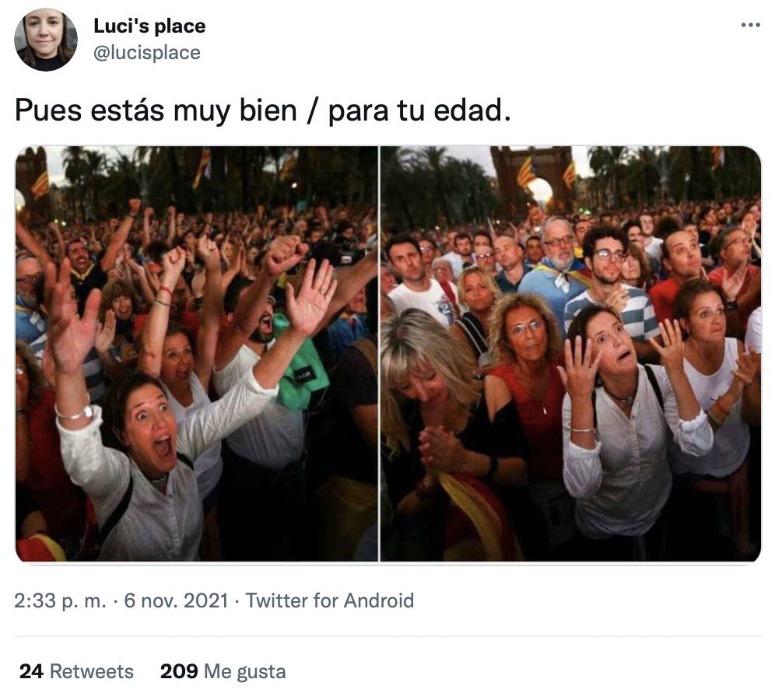The height and width of the screenshot is (700, 775).
Task: Click the 6 nov. 2021 date
Action: (176, 600)
